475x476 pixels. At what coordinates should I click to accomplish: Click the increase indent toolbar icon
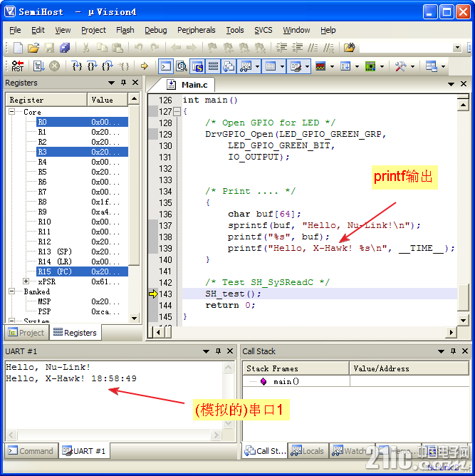(281, 48)
